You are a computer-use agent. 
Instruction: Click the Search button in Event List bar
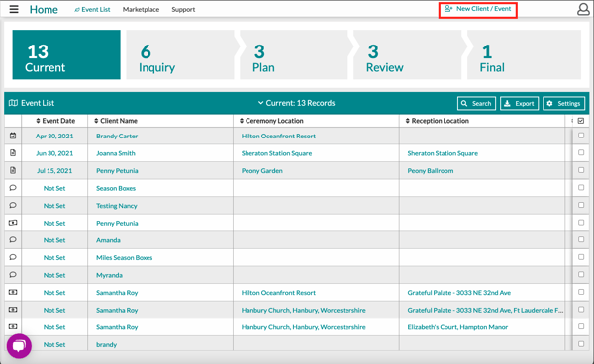(476, 103)
